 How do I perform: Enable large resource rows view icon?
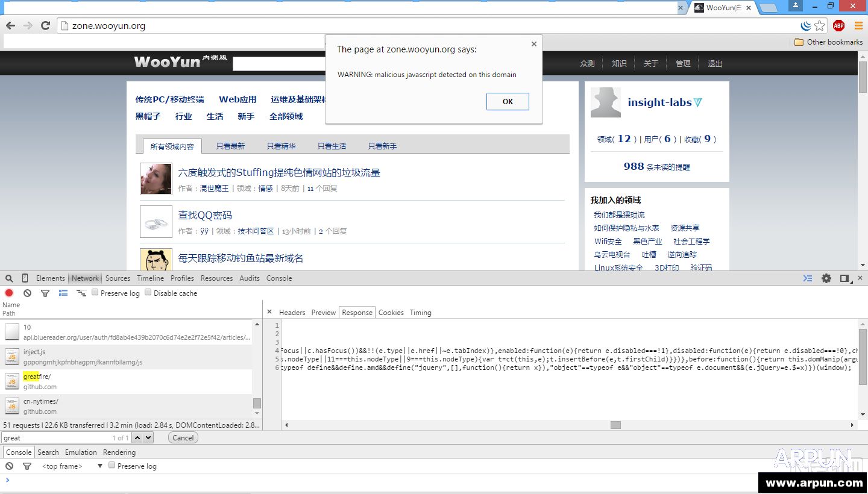(63, 293)
